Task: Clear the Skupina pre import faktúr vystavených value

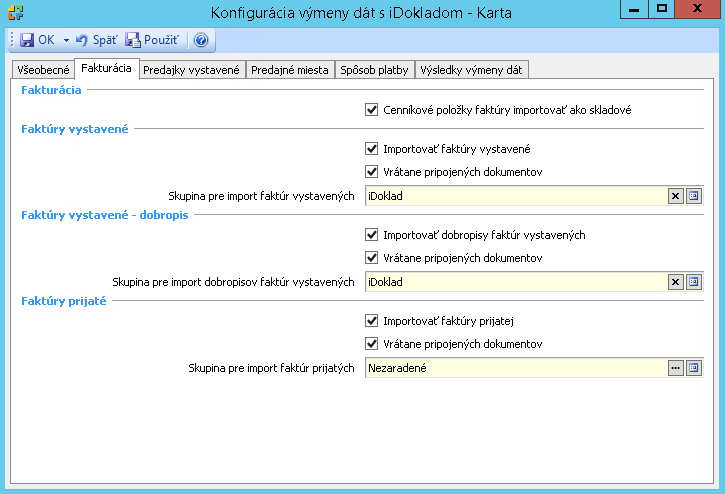Action: tap(676, 196)
